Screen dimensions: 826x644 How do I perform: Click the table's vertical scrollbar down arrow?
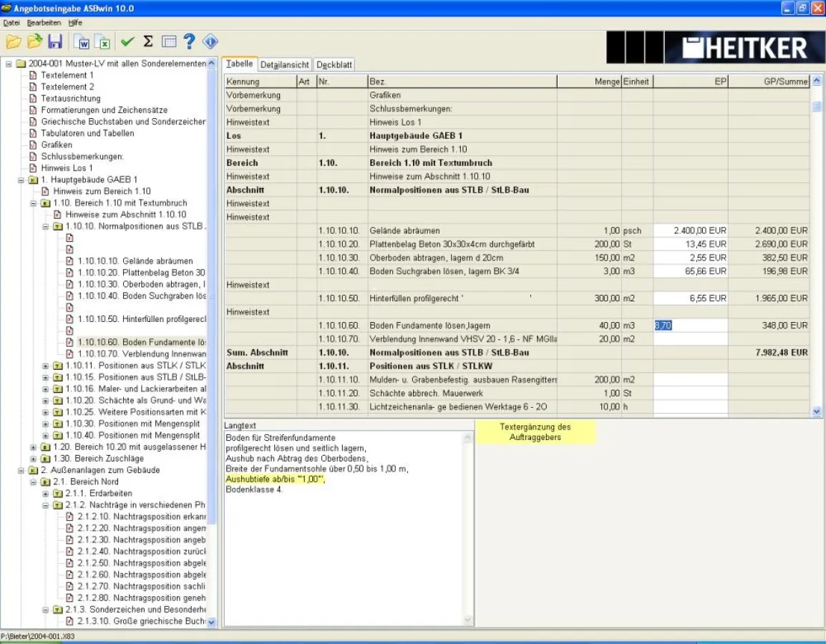[x=817, y=411]
